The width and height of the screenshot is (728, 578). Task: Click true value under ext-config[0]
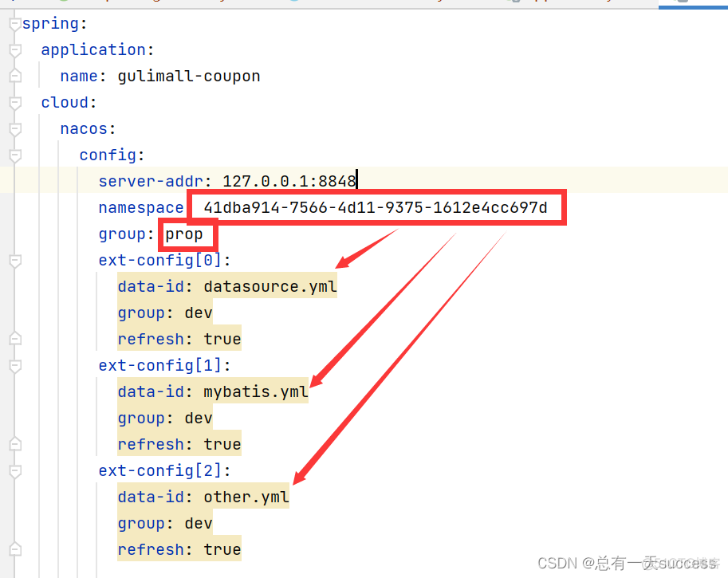click(x=222, y=339)
